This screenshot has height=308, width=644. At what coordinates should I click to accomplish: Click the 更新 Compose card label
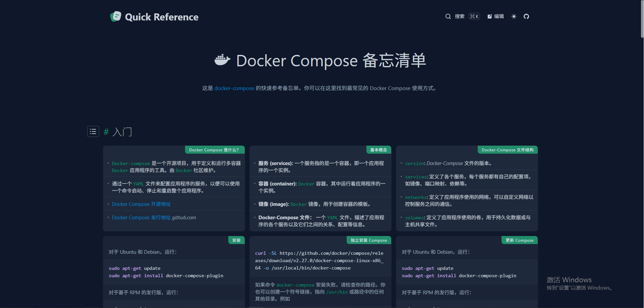[519, 240]
